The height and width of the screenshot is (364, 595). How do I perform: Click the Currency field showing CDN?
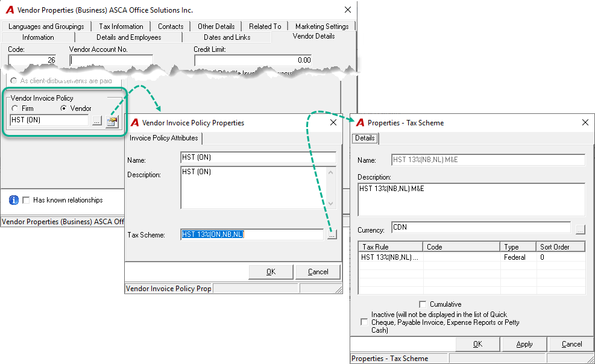point(481,228)
